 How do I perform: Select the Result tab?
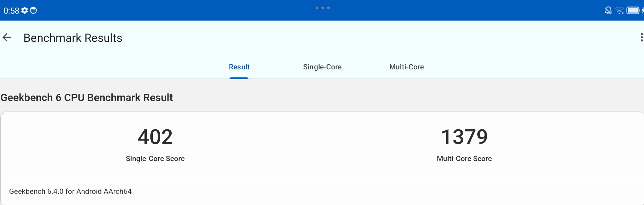(x=239, y=67)
